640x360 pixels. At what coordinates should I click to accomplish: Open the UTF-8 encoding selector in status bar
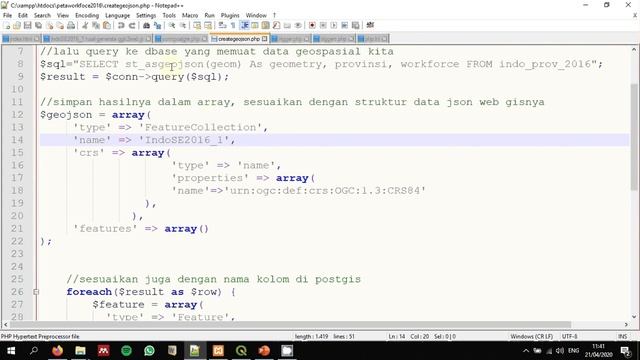pyautogui.click(x=569, y=336)
